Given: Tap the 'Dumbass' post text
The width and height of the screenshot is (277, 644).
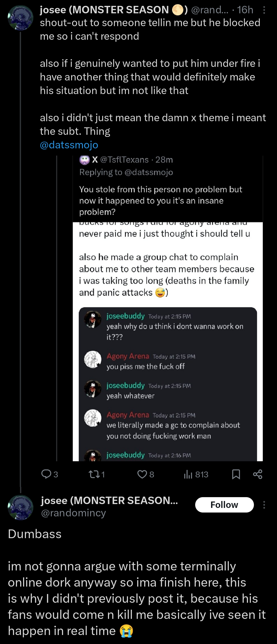Looking at the screenshot, I should point(35,534).
